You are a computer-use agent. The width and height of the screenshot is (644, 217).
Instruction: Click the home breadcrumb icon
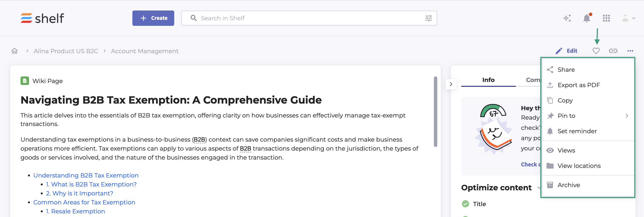(15, 51)
